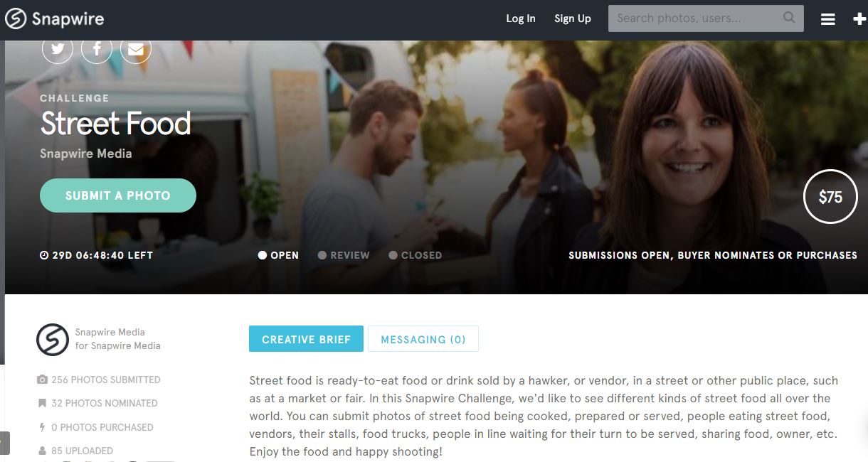Share challenge via email envelope icon
The height and width of the screenshot is (462, 868).
point(136,48)
